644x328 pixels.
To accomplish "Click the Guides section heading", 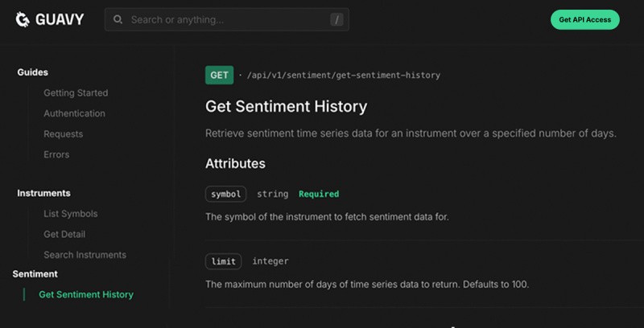I will (33, 72).
